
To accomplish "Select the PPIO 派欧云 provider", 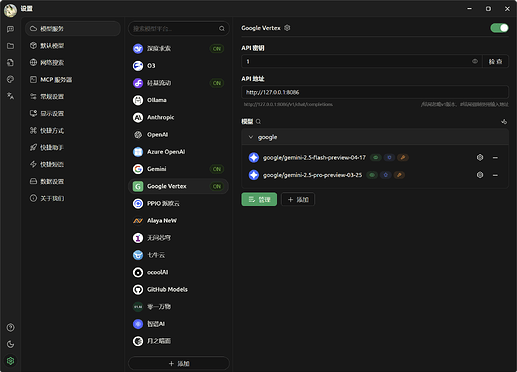I will tap(178, 203).
